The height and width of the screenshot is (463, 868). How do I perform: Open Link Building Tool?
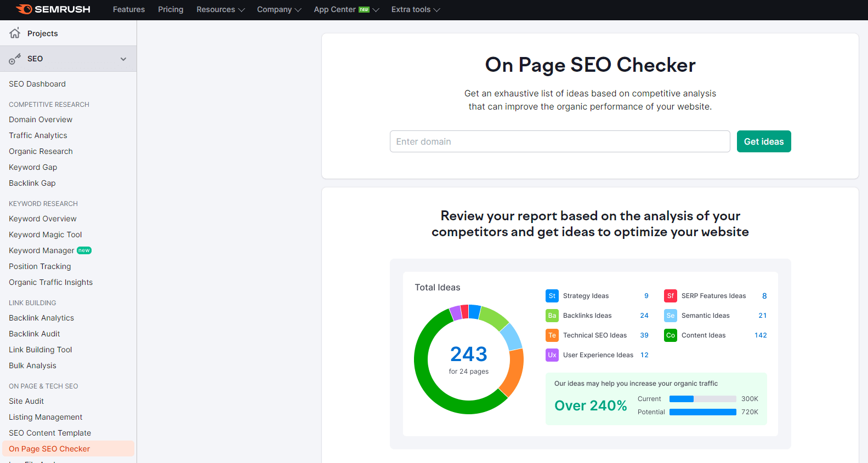[x=41, y=350]
